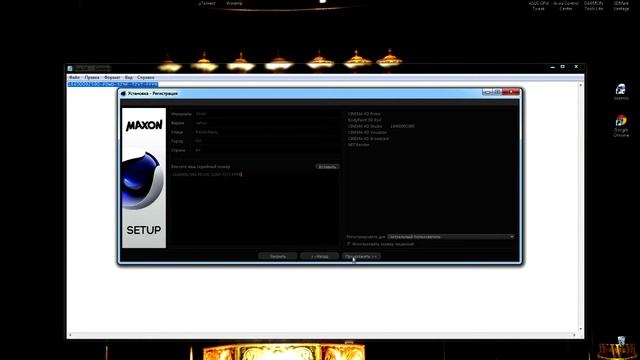The width and height of the screenshot is (640, 360).
Task: Select CINEMA 4D Prime in product list
Action: [x=364, y=114]
